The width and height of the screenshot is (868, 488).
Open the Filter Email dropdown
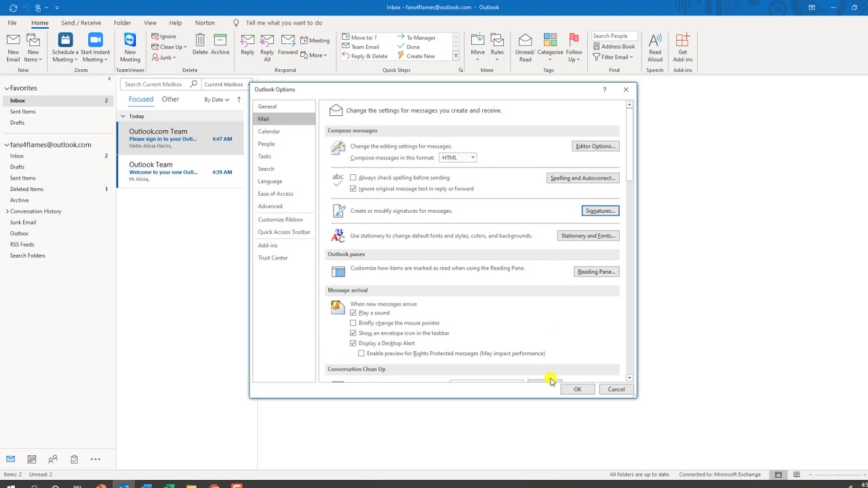click(613, 57)
